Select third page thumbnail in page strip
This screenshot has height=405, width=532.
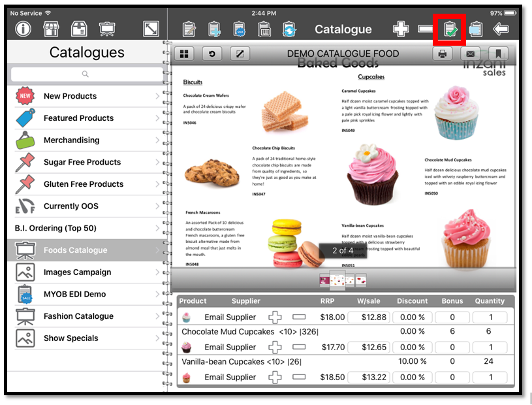point(350,280)
